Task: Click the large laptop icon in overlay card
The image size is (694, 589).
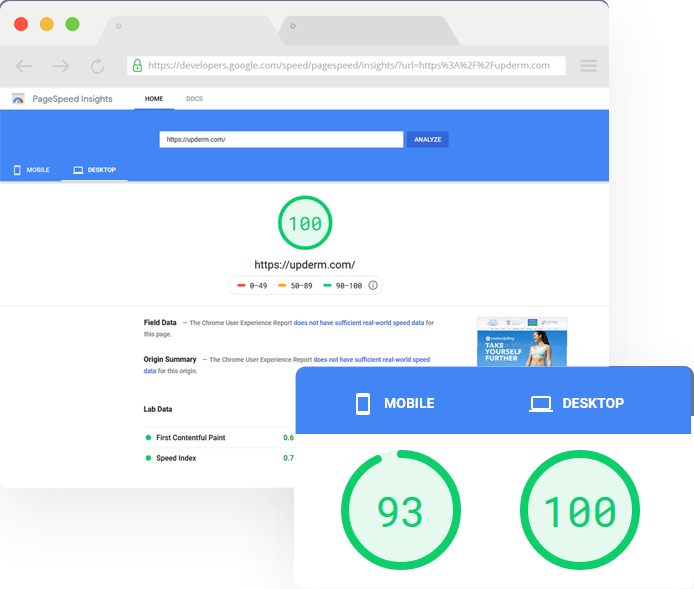Action: (541, 404)
